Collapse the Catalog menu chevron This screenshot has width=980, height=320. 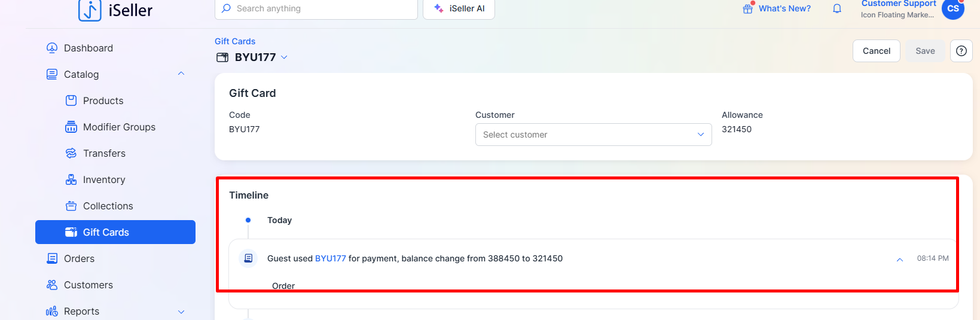click(x=181, y=74)
